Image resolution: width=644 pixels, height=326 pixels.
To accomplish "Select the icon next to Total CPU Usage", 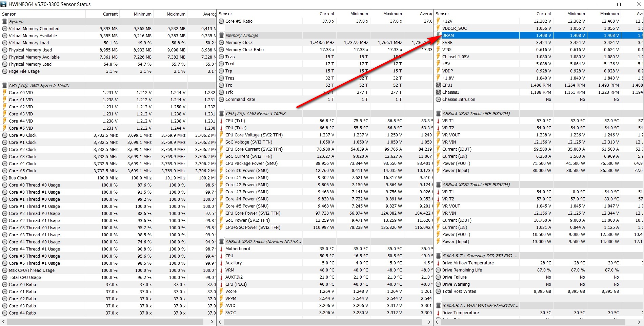I will (5, 278).
